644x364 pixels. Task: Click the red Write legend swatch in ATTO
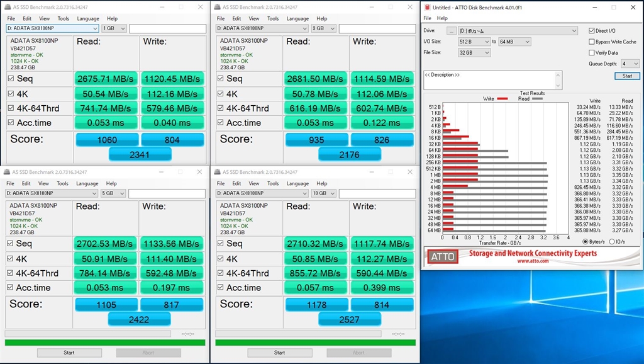point(502,99)
